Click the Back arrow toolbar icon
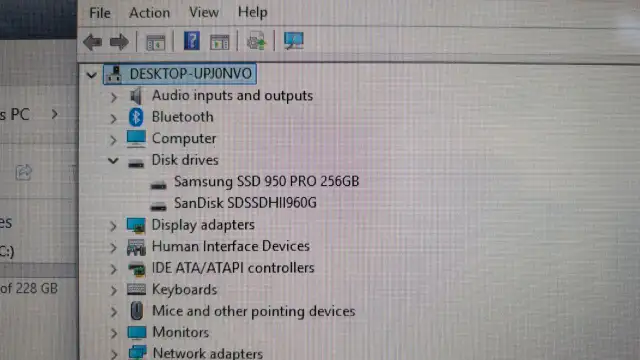640x360 pixels. (x=93, y=42)
